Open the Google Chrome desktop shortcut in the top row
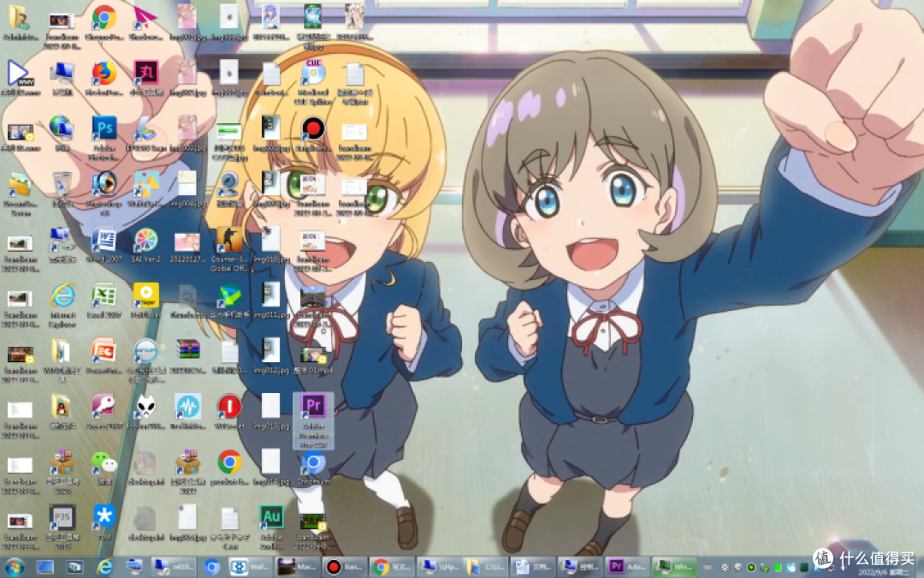The width and height of the screenshot is (924, 578). pos(104,23)
